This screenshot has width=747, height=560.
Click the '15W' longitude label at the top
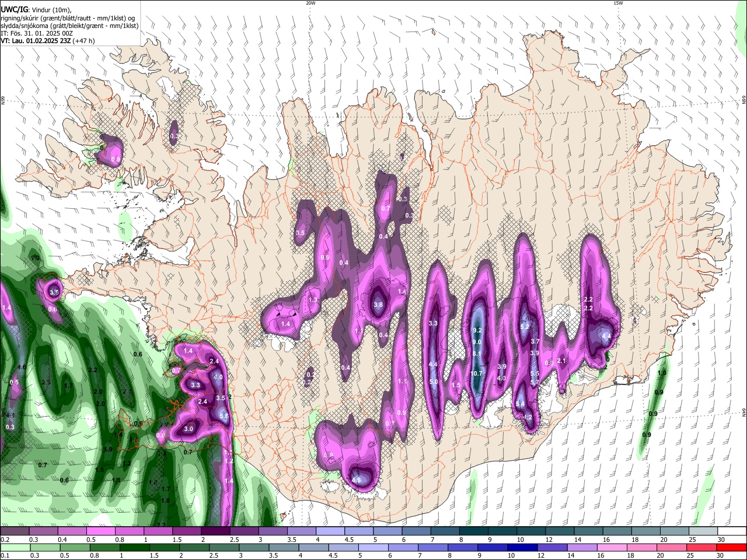[617, 3]
